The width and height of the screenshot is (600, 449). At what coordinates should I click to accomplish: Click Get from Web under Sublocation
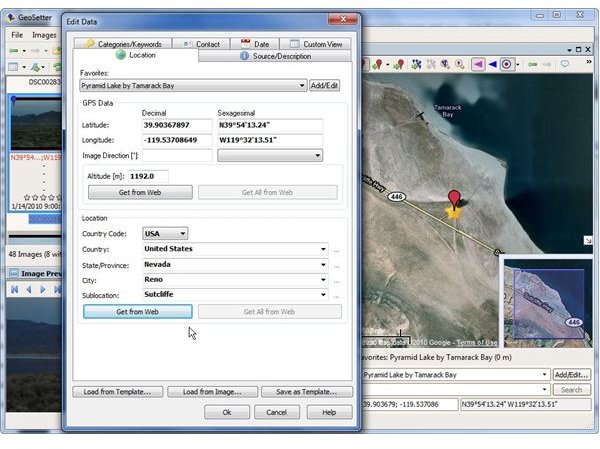(x=138, y=312)
